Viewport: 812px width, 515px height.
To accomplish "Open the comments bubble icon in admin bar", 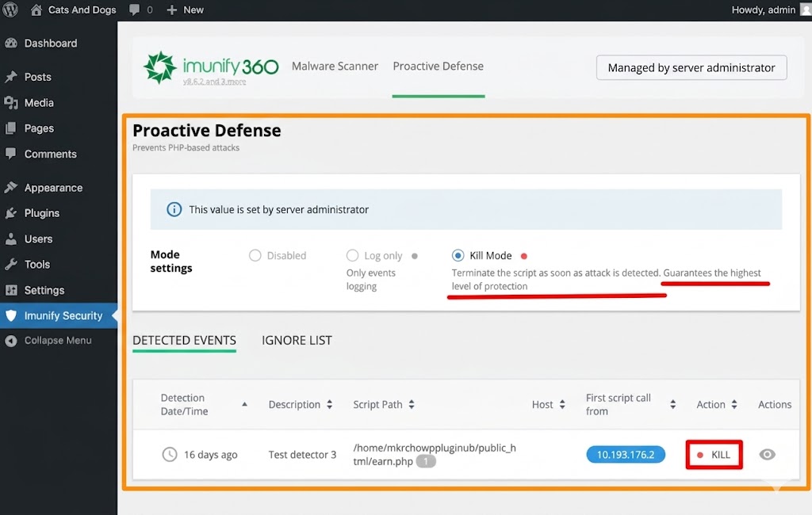I will click(134, 10).
